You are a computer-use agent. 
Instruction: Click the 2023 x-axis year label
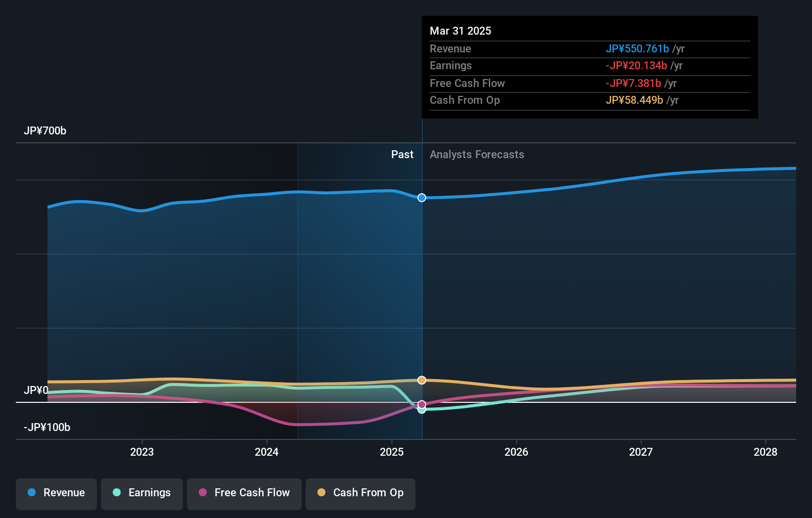point(142,452)
